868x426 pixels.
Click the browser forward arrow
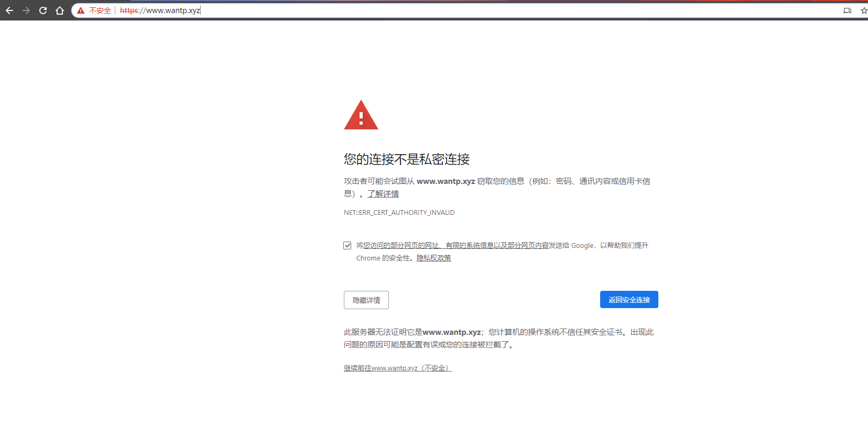click(26, 10)
